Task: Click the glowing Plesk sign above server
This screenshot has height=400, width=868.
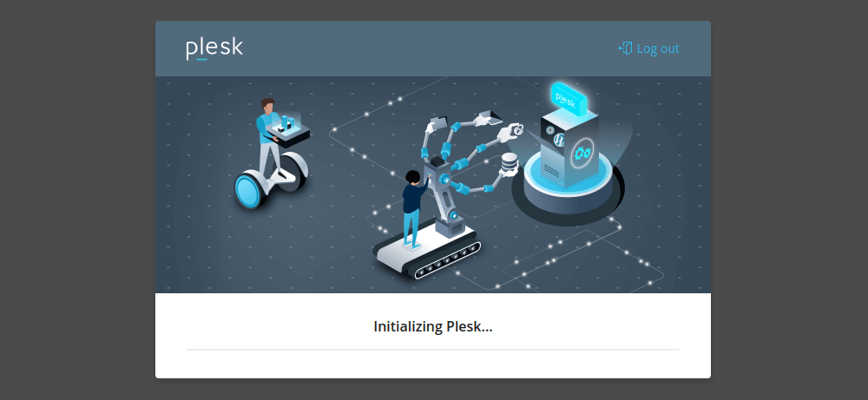Action: (x=569, y=100)
